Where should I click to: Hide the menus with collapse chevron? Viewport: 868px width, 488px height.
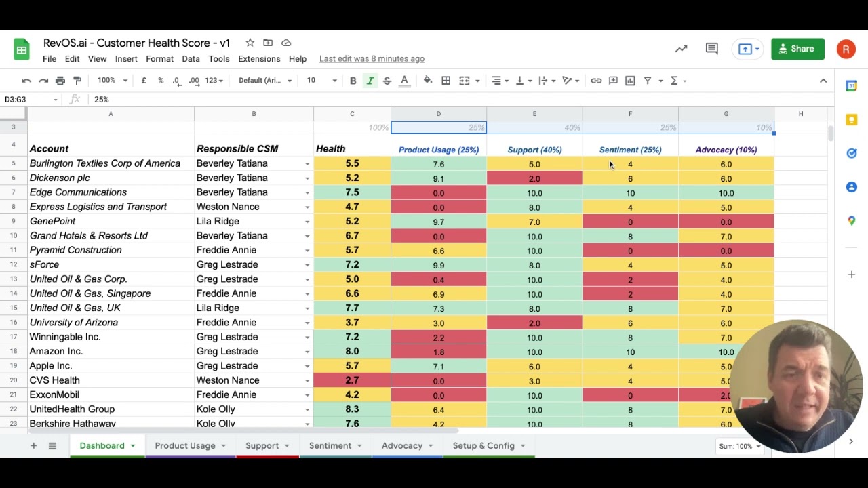coord(823,81)
